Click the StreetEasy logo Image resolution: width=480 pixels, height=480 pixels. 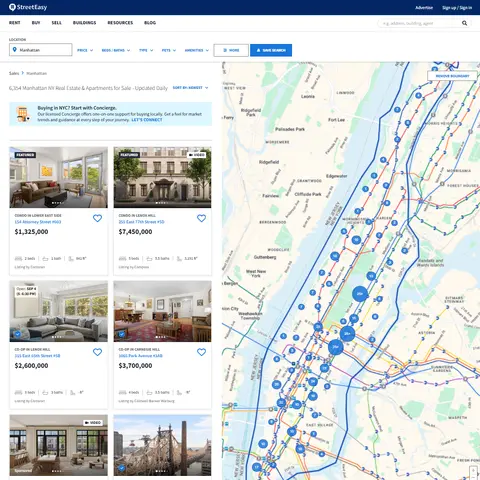[x=28, y=7]
